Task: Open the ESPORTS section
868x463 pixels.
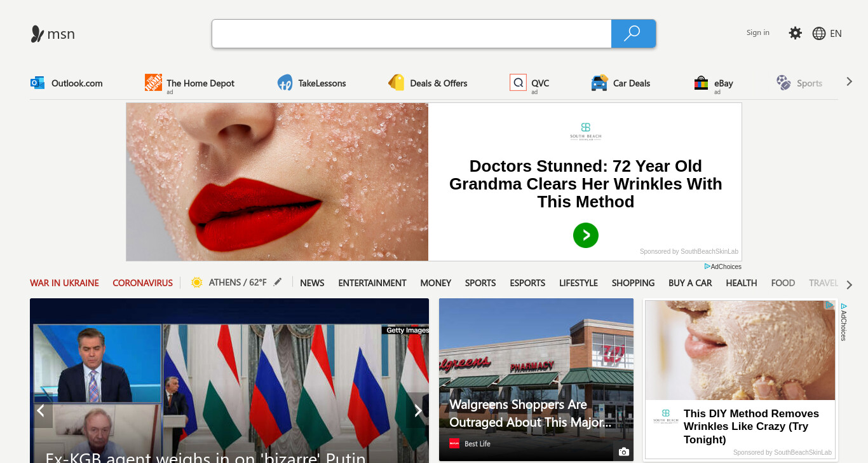Action: (x=527, y=283)
